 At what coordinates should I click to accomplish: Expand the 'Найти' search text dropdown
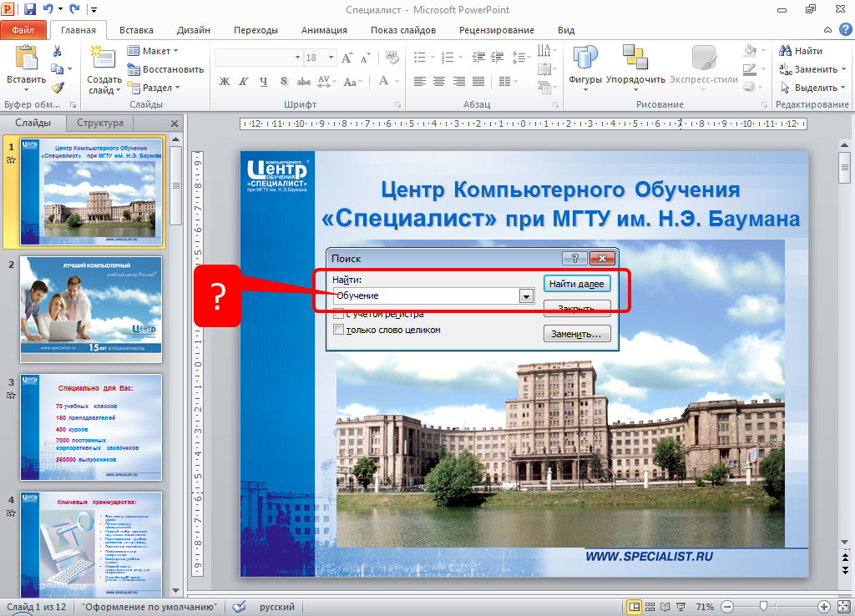(x=526, y=296)
